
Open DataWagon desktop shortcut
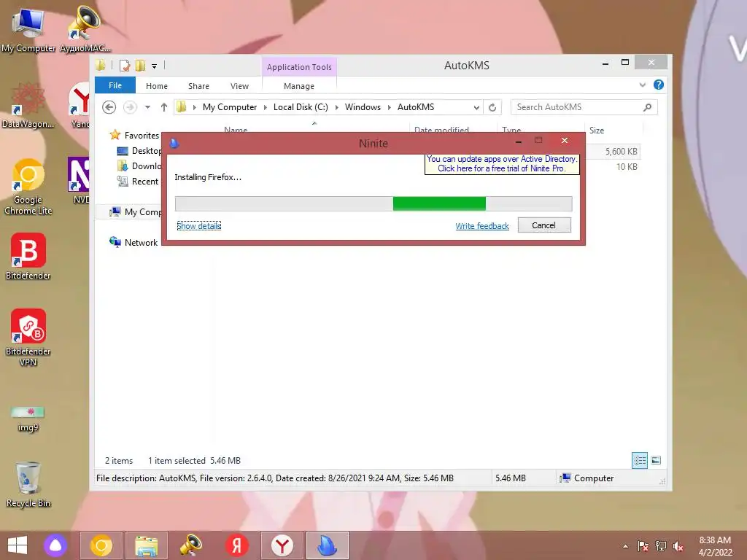tap(28, 106)
